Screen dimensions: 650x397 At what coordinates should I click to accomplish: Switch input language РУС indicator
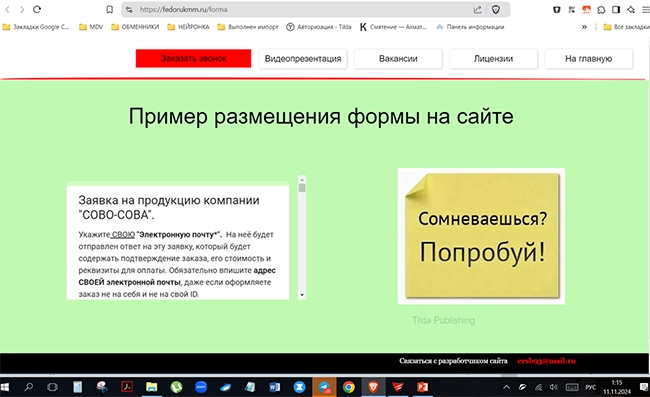590,387
